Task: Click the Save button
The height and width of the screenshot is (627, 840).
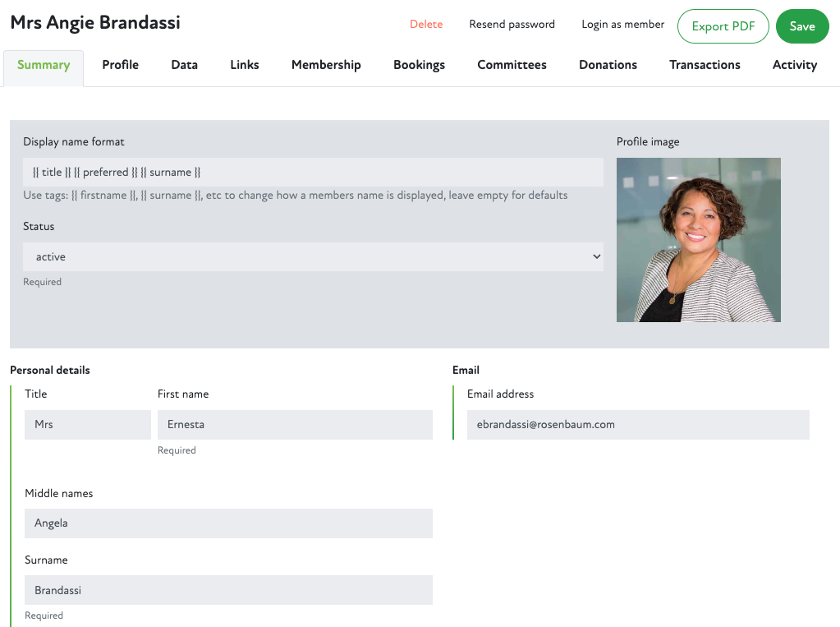Action: tap(801, 26)
